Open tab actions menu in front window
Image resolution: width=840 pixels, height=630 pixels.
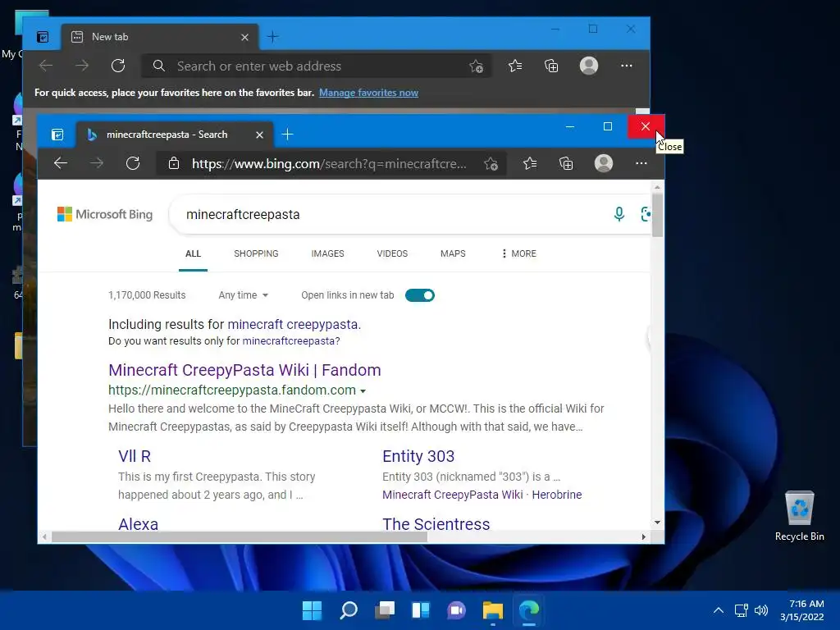pyautogui.click(x=57, y=135)
